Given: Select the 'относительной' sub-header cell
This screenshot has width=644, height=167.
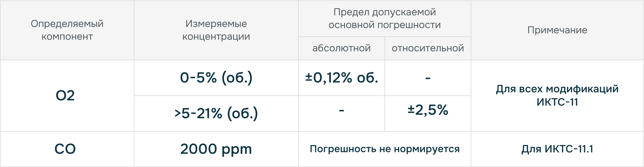Looking at the screenshot, I should (x=428, y=48).
